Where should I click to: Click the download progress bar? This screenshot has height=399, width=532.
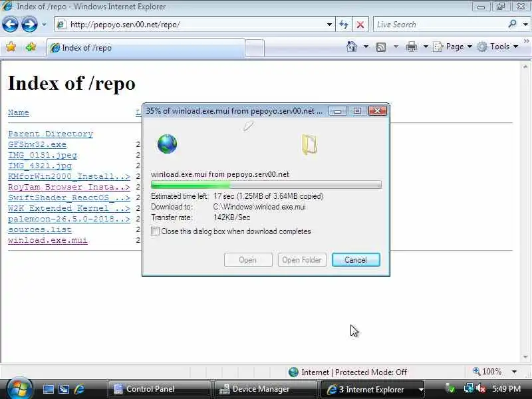pyautogui.click(x=266, y=185)
